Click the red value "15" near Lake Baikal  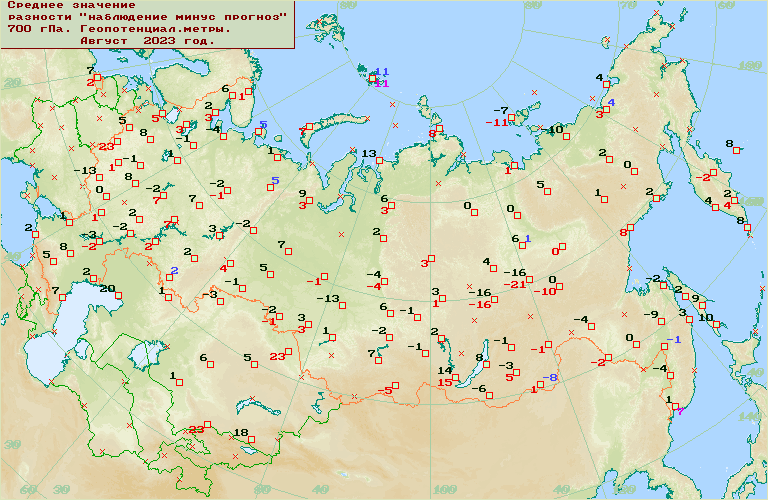(445, 382)
